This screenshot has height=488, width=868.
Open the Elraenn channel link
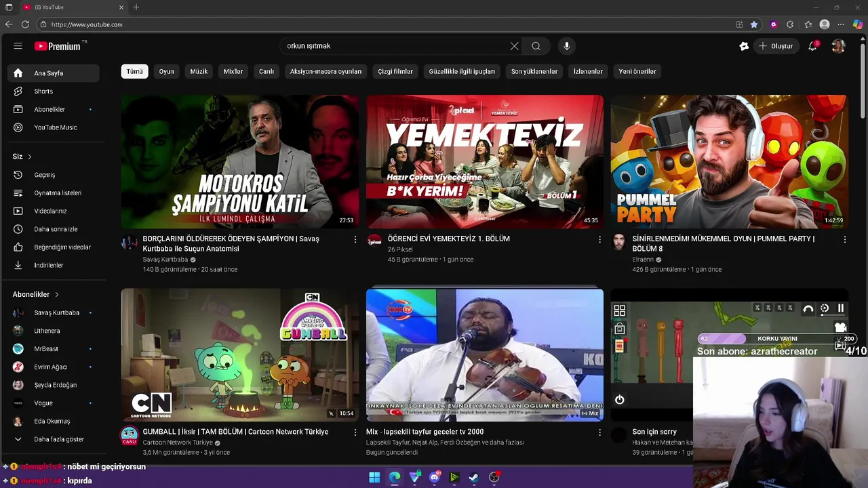click(643, 260)
